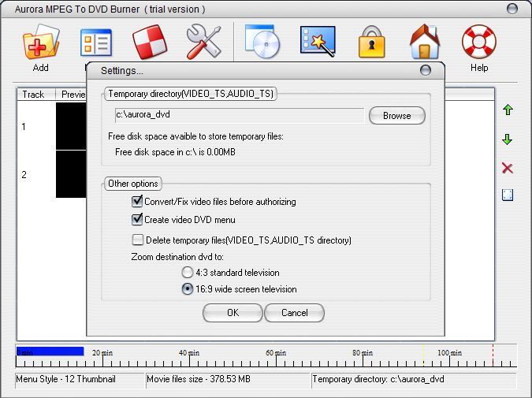This screenshot has width=532, height=398.
Task: Click the 40 min timeline mark
Action: (189, 353)
